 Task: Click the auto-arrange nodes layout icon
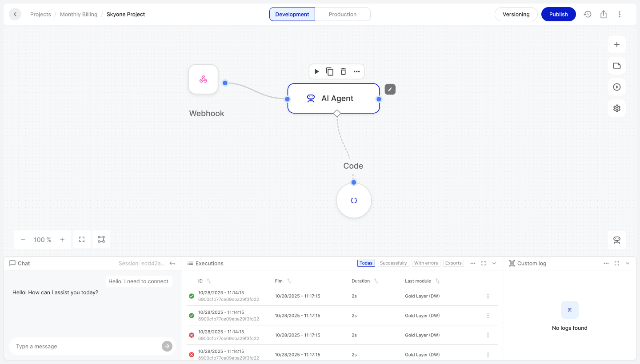click(x=101, y=240)
